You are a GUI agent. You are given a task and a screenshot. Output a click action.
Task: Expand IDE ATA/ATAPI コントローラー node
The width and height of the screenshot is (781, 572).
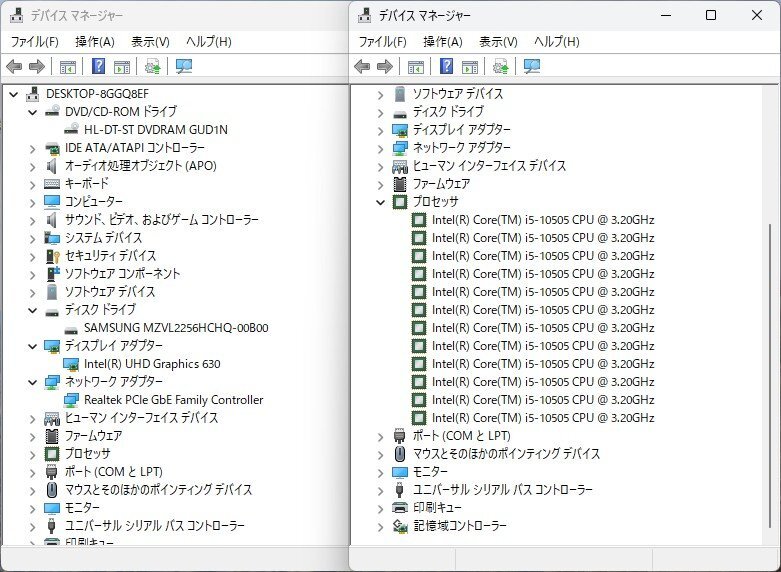33,148
